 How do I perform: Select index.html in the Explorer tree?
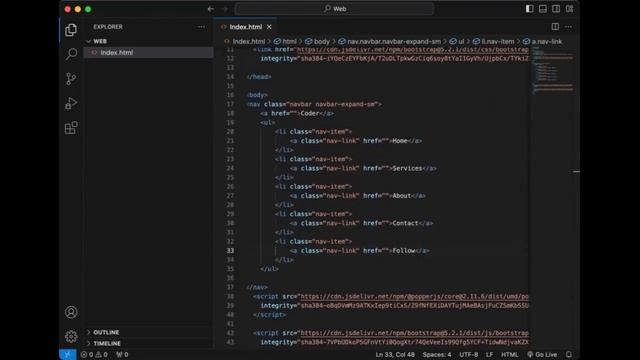coord(149,53)
